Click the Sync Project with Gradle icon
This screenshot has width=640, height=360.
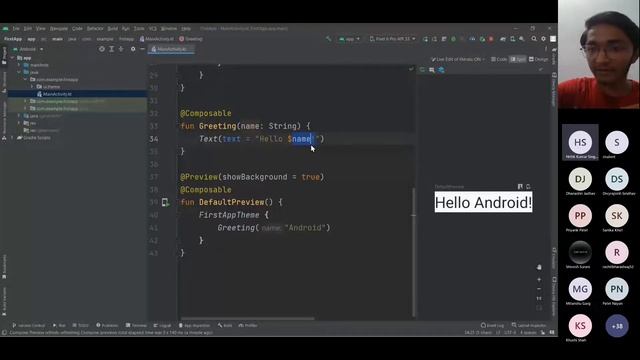point(503,39)
